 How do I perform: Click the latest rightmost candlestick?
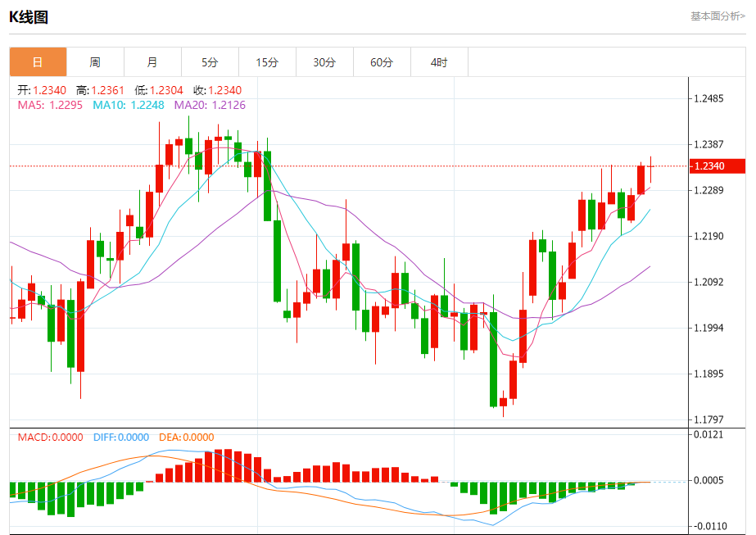651,169
